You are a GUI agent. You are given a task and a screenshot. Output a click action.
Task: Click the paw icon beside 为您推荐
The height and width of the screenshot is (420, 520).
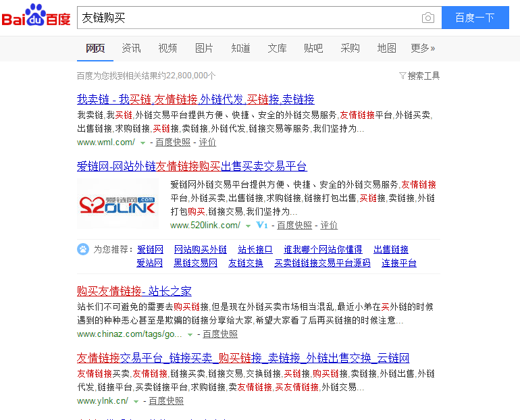coord(83,249)
